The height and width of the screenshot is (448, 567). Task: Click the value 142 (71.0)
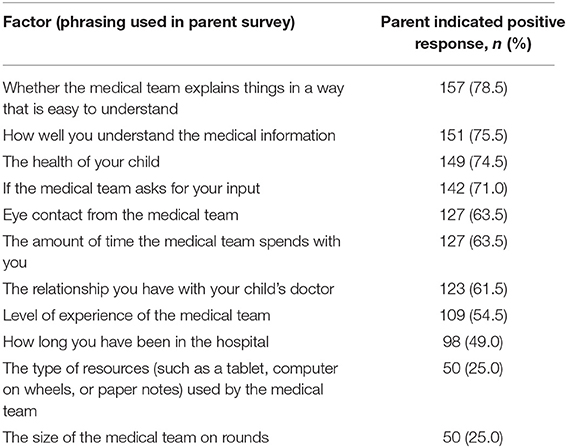[x=473, y=189]
